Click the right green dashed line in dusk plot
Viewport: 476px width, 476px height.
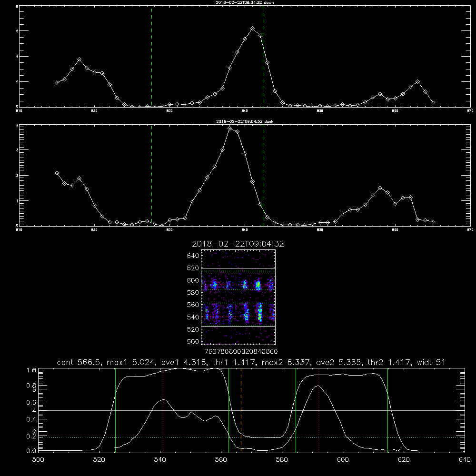(263, 175)
